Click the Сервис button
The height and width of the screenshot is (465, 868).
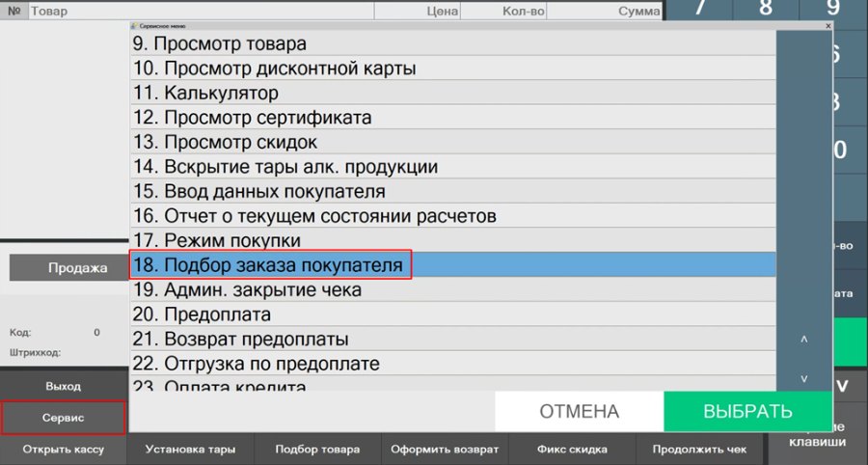(63, 418)
